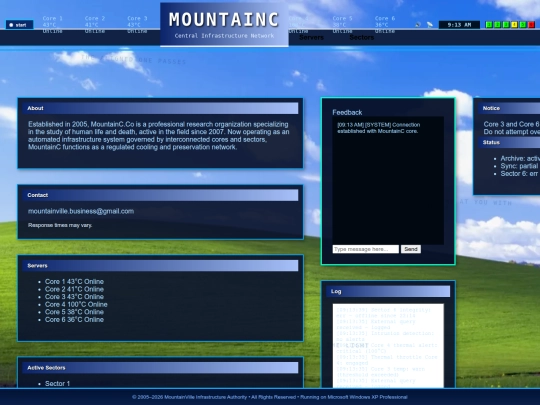Open the Sectors navigation link
This screenshot has height=405, width=540.
coord(362,38)
